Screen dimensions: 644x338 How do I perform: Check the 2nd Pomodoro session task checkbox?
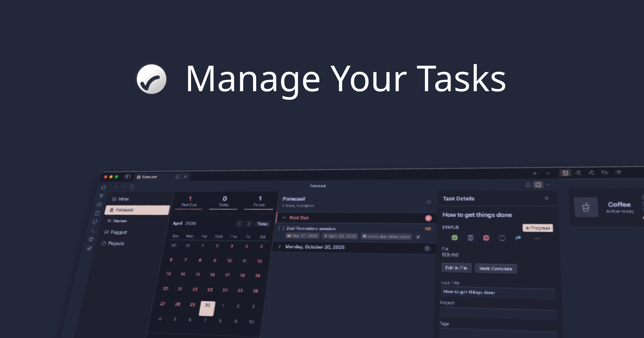click(x=281, y=228)
